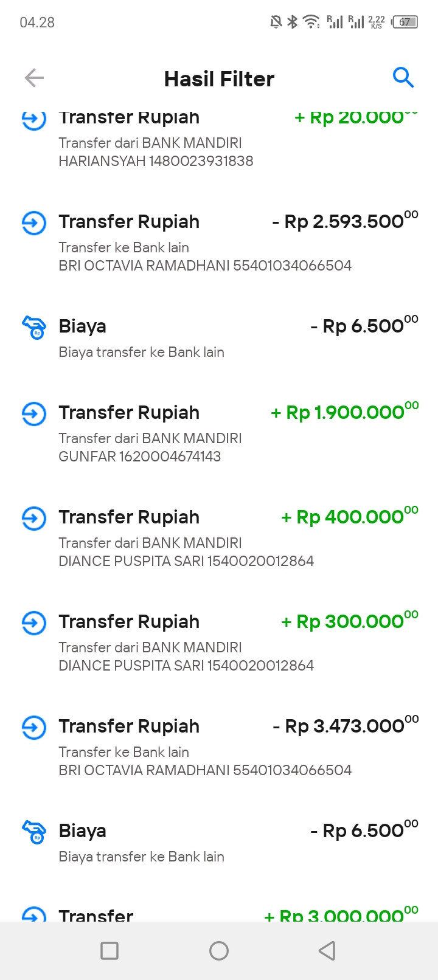Tap transfer icon beside Rp 400.000 entry

tap(34, 518)
